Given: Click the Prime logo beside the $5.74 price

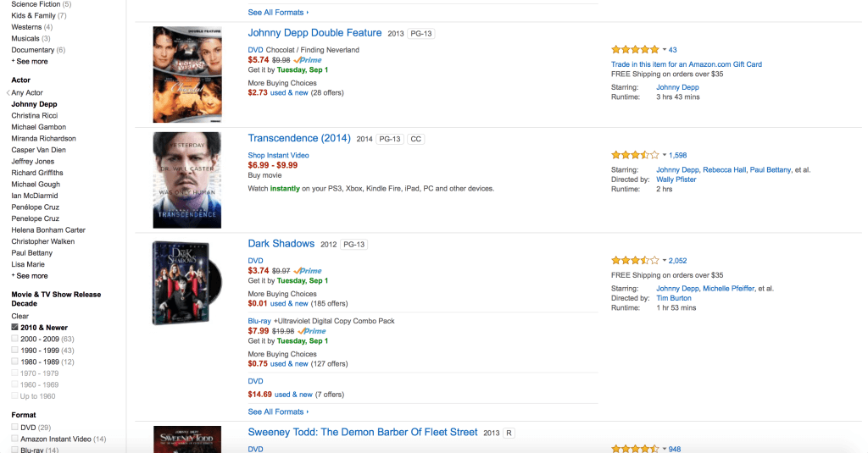Looking at the screenshot, I should [x=308, y=60].
